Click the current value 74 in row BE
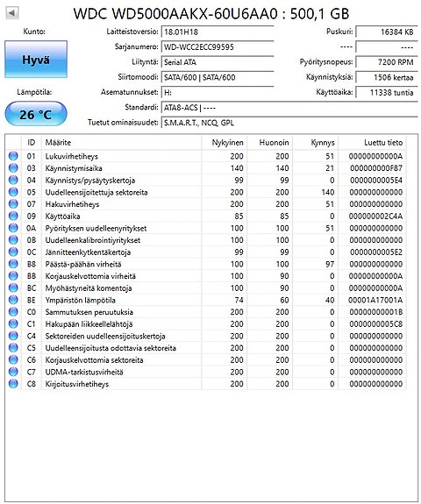The height and width of the screenshot is (504, 421). [239, 300]
